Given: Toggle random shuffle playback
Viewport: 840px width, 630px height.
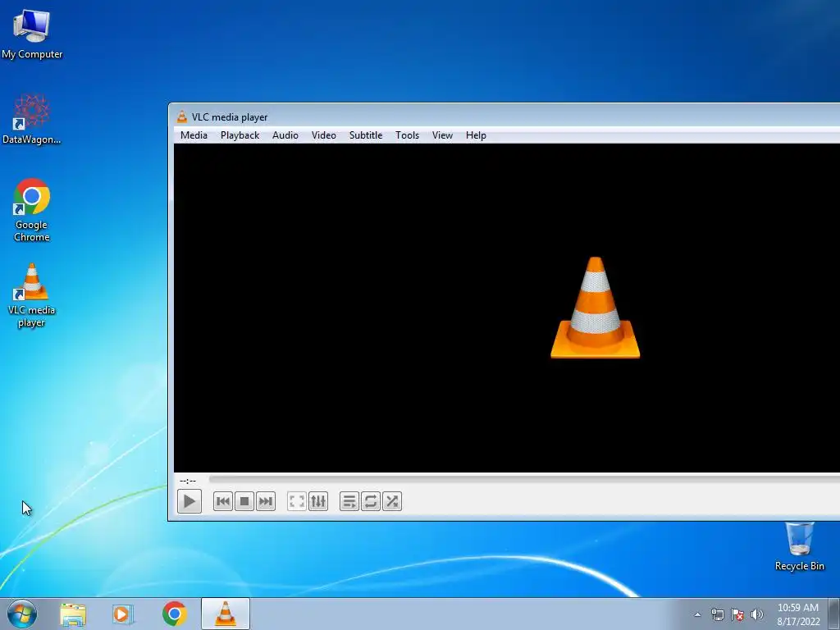Looking at the screenshot, I should click(x=392, y=501).
